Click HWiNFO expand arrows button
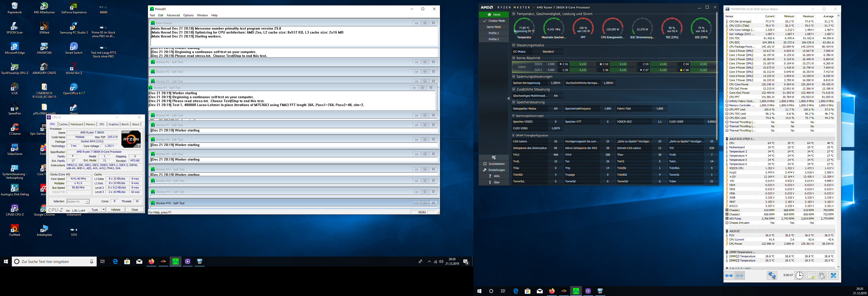The width and height of the screenshot is (868, 296). [x=729, y=276]
